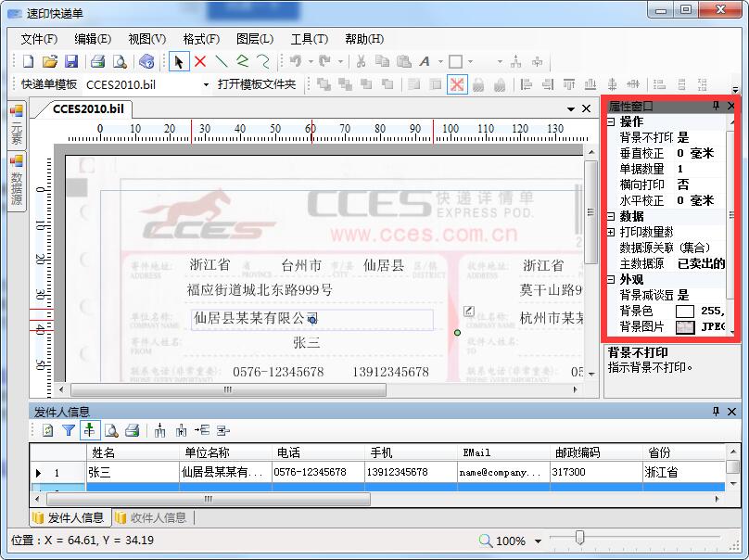Switch to the 收件人信息 tab
Screen dimensions: 749x560
(154, 517)
